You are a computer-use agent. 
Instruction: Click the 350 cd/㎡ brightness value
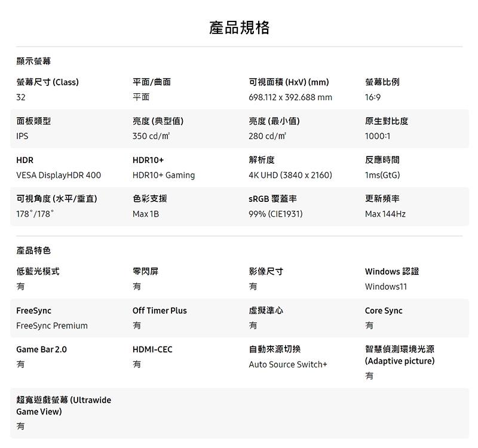(151, 136)
